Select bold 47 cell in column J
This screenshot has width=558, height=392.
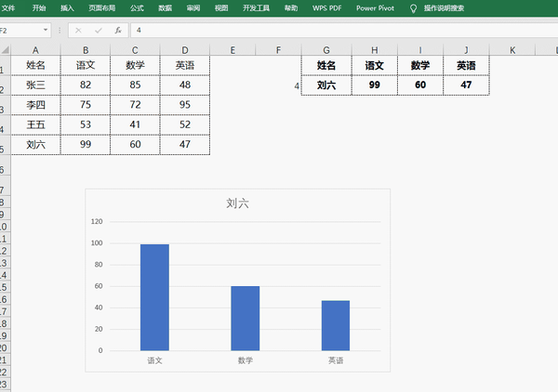466,85
